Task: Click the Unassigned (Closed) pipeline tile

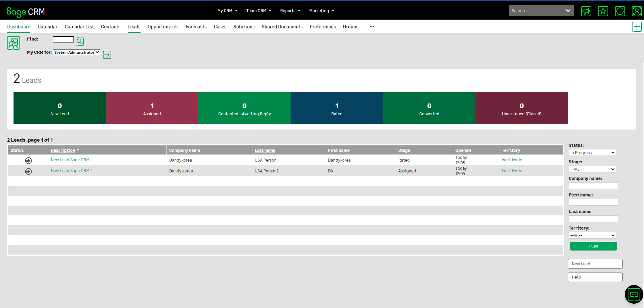Action: (522, 108)
